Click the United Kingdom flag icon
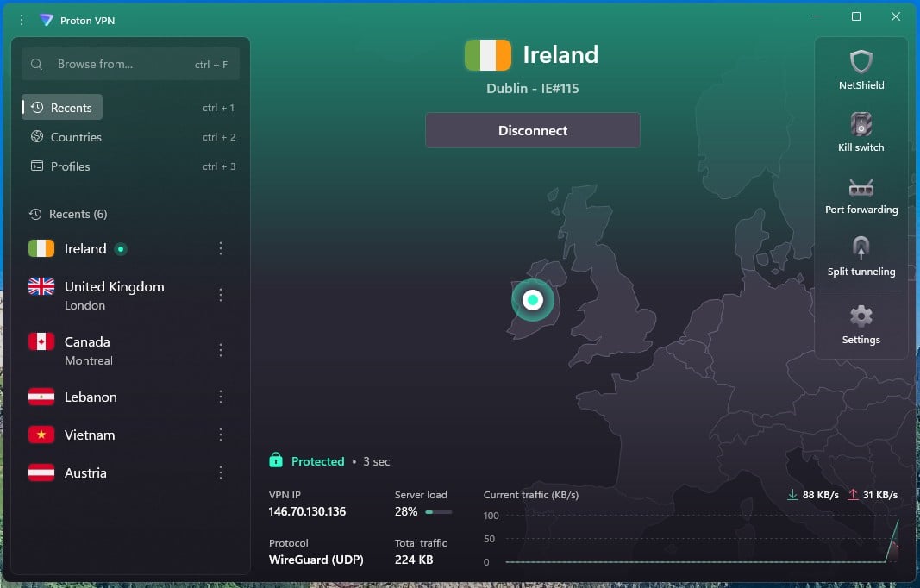Viewport: 920px width, 588px height. pos(41,286)
